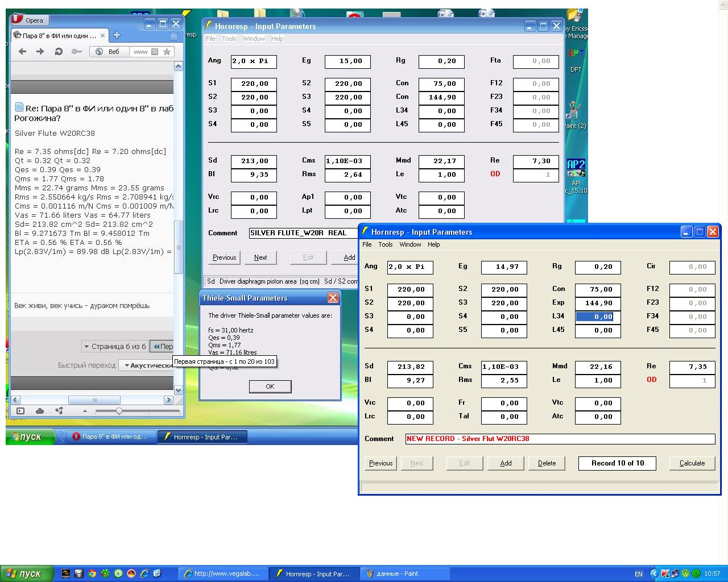The image size is (728, 582).
Task: Open Opera main menu button
Action: [30, 20]
